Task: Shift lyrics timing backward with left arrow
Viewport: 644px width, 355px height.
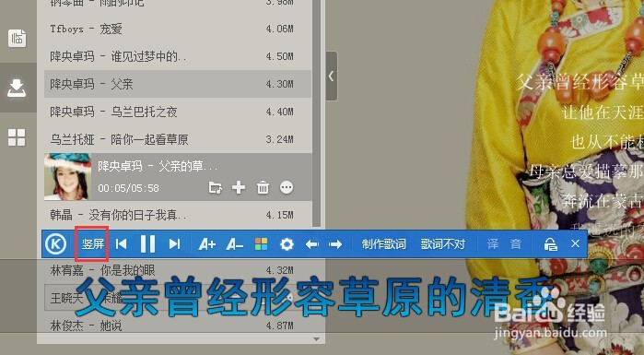Action: coord(312,244)
